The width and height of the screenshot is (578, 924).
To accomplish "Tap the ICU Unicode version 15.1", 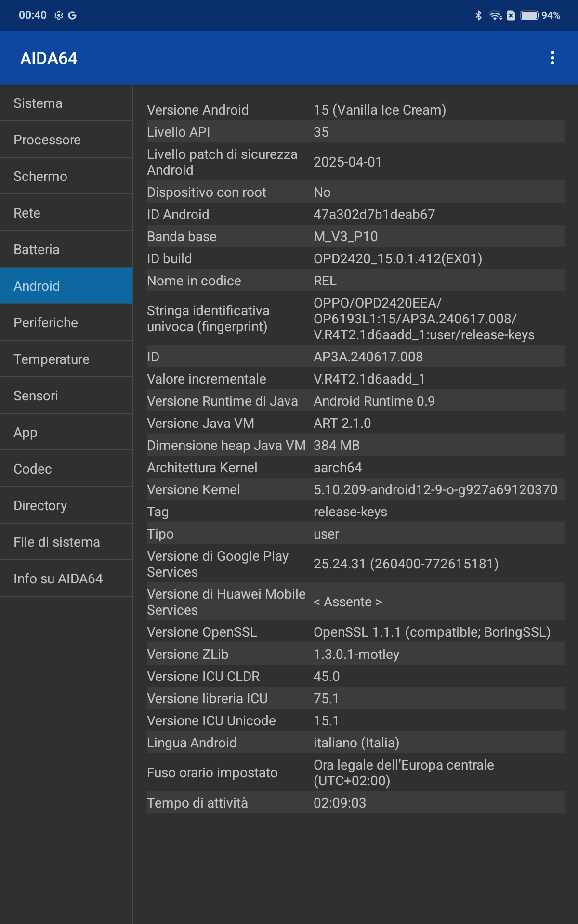I will click(326, 720).
